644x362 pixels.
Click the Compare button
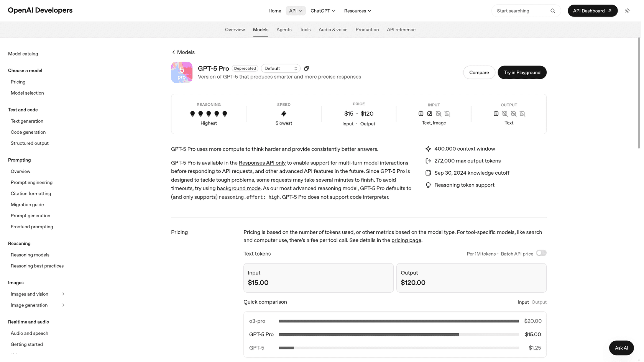click(479, 72)
